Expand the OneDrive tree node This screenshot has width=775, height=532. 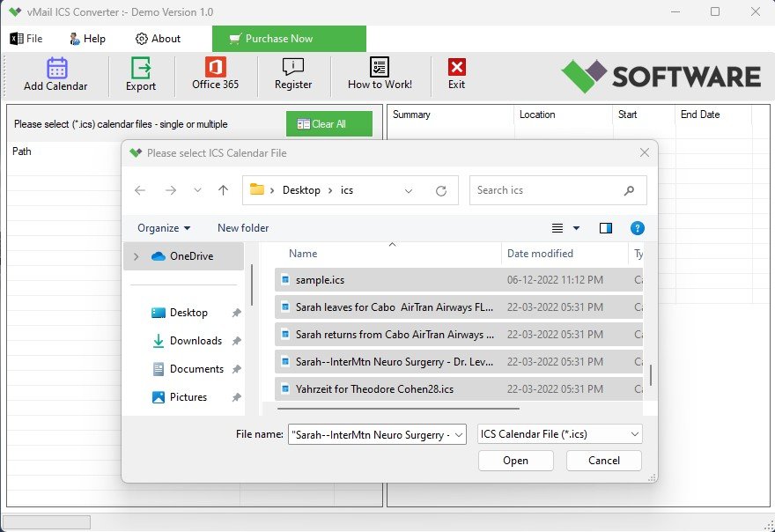136,256
